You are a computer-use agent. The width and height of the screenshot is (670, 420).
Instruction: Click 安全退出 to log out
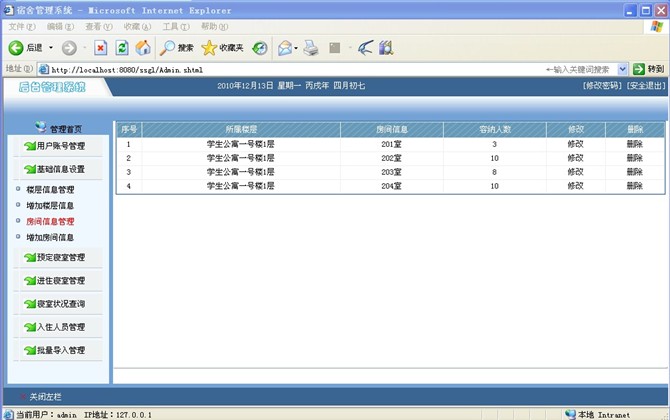[645, 86]
